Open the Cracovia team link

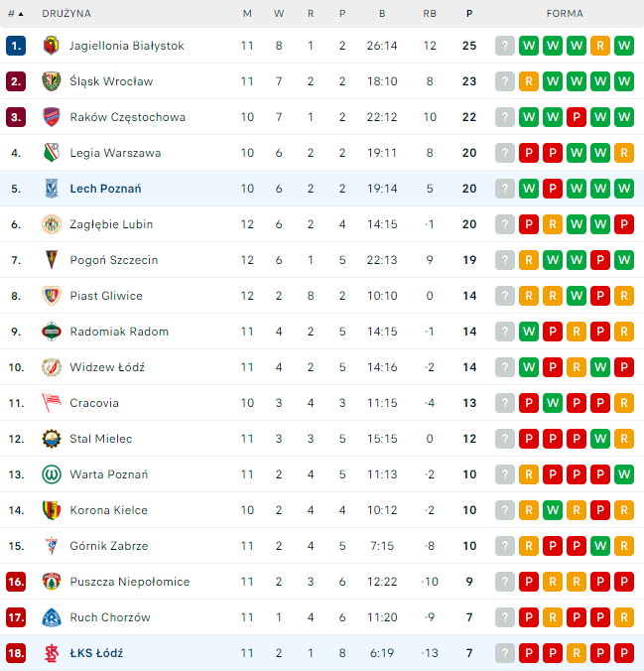94,403
